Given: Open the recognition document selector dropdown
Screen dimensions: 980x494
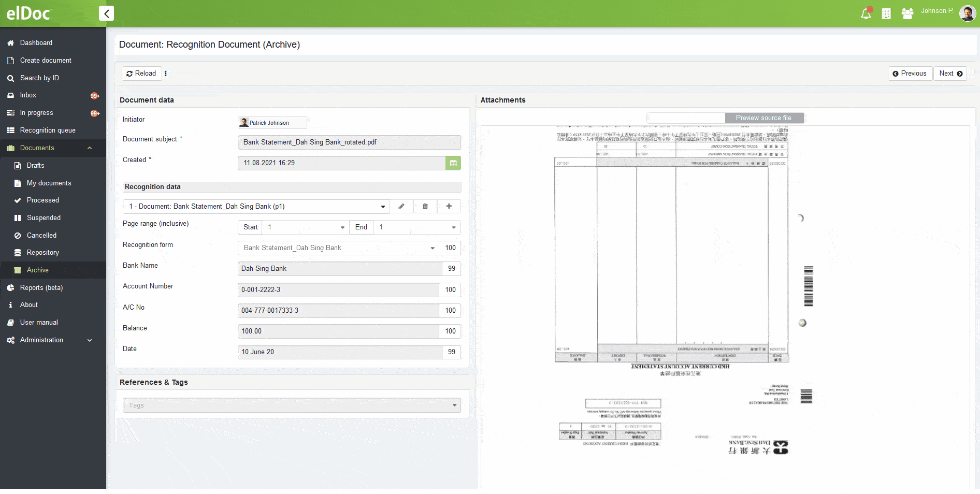Looking at the screenshot, I should click(256, 206).
